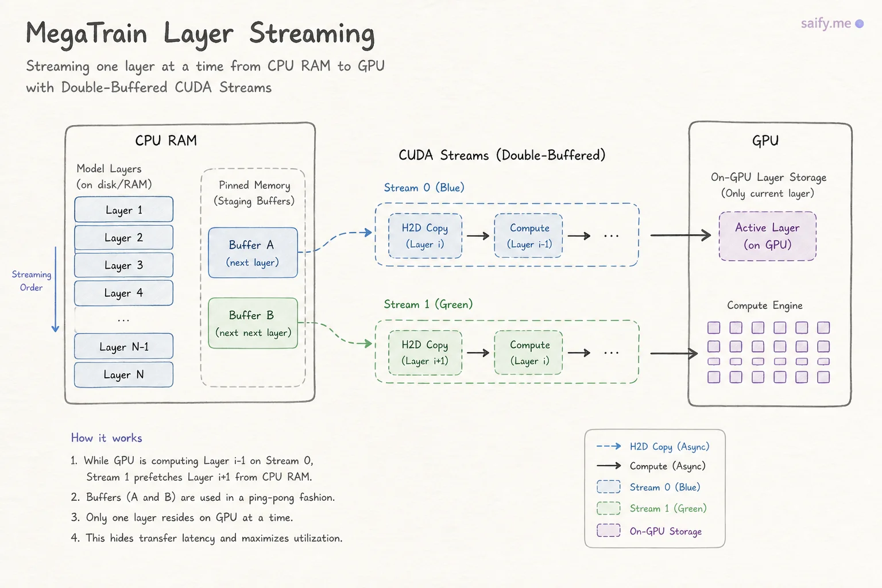Click the arrow between H2D Copy (Layer i) and Compute (Layer i-1)
The height and width of the screenshot is (588, 882).
(x=478, y=235)
